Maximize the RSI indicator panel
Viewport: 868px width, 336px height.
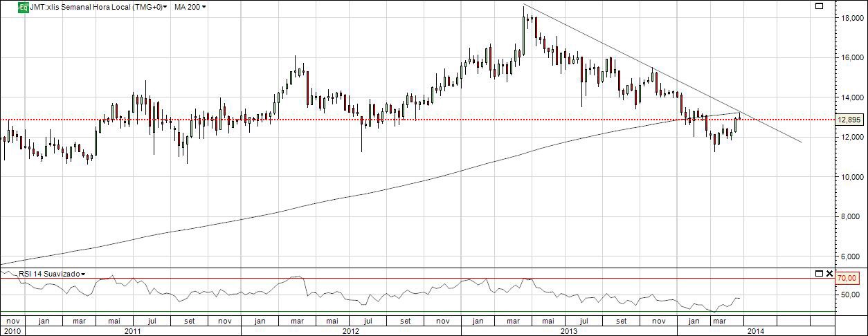point(819,274)
